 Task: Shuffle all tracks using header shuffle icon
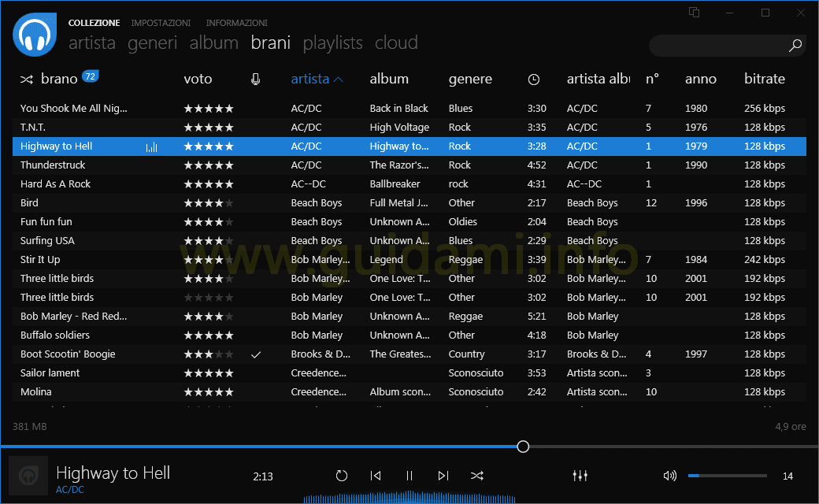click(27, 80)
